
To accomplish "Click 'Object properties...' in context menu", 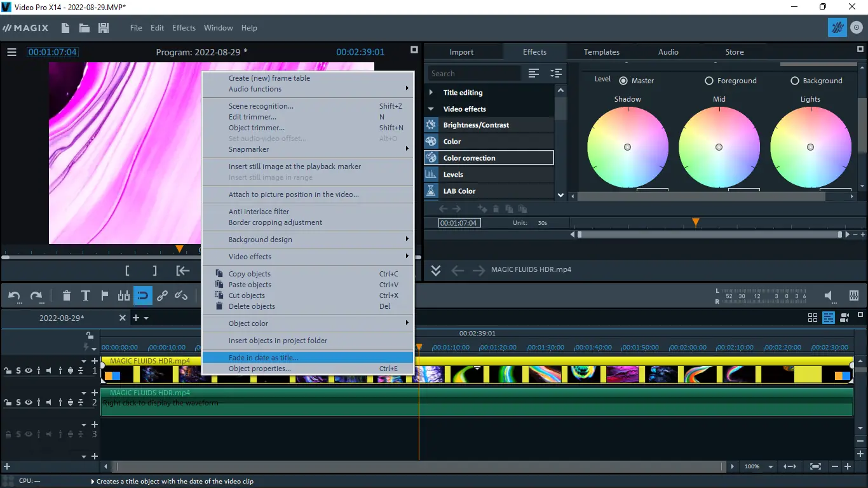I will (260, 369).
